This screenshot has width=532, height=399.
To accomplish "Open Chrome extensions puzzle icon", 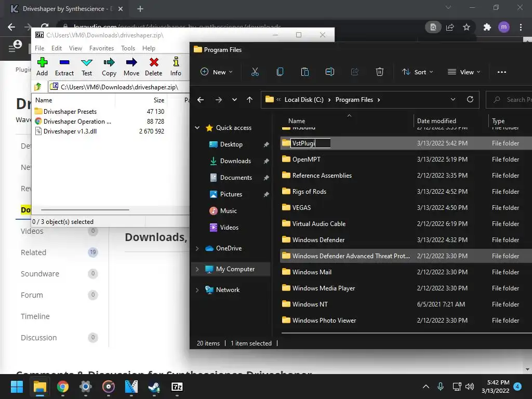I will click(487, 27).
